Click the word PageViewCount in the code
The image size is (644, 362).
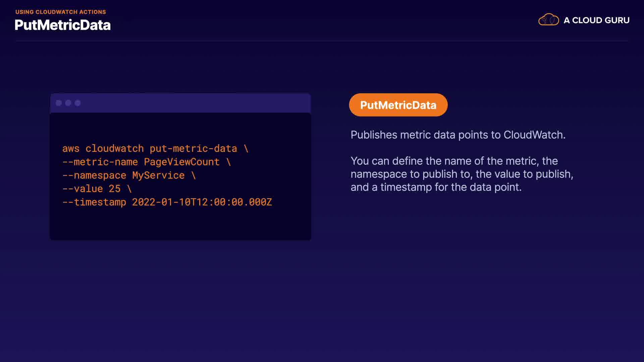(181, 162)
